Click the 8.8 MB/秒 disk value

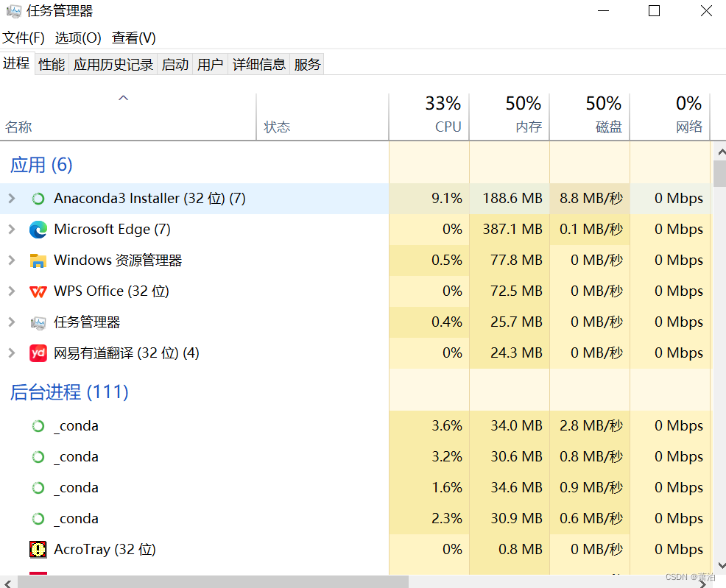[x=591, y=199]
